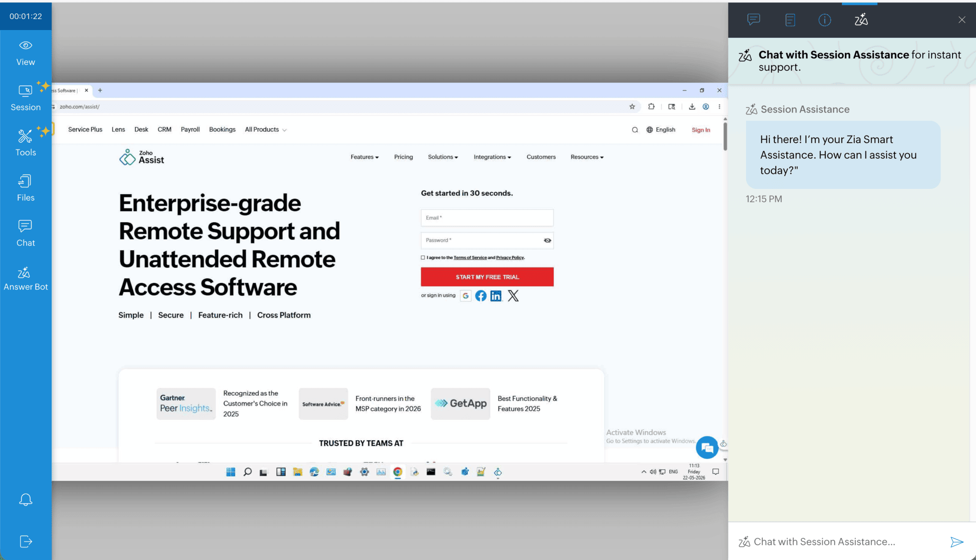The height and width of the screenshot is (560, 976).
Task: Open File Explorer from taskbar
Action: click(x=298, y=472)
